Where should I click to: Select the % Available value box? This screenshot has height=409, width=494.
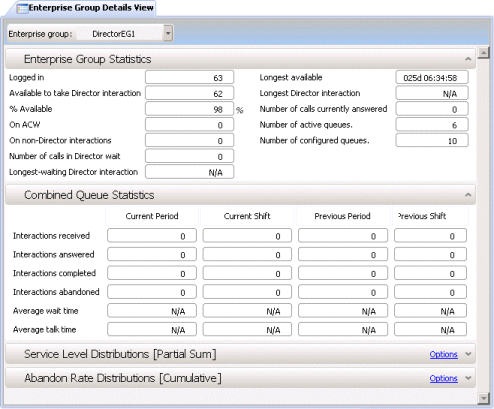tap(189, 109)
